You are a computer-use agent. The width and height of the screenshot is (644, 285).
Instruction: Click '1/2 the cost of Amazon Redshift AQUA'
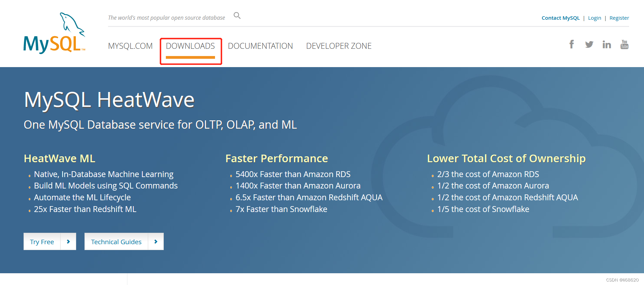(508, 197)
